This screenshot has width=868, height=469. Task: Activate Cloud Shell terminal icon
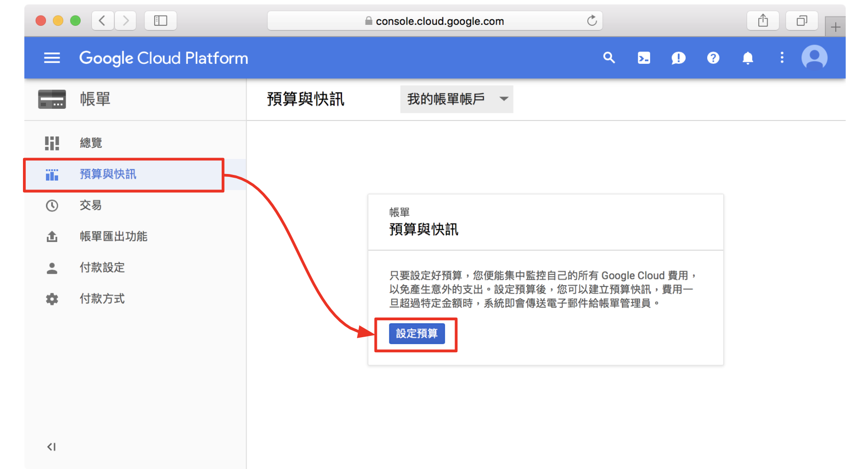pos(644,58)
